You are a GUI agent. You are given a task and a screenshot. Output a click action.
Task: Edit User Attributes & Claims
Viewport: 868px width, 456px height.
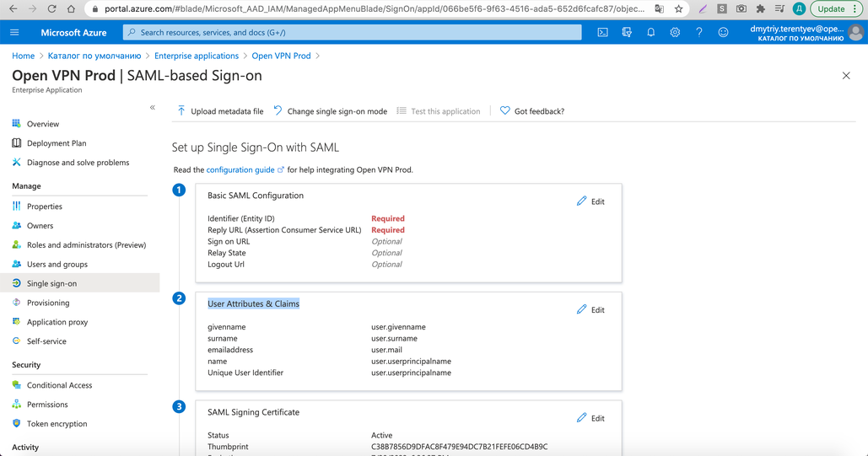click(x=590, y=310)
